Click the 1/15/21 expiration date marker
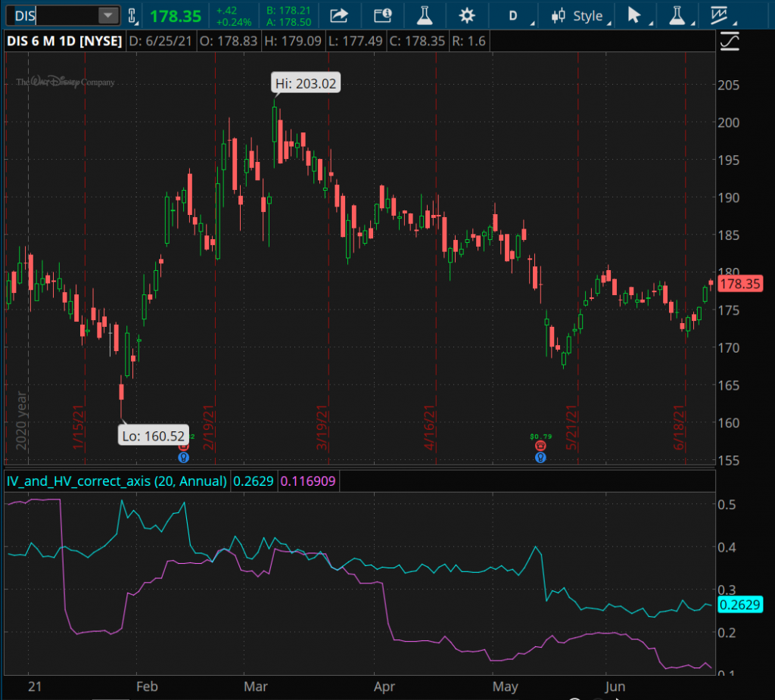 point(79,428)
